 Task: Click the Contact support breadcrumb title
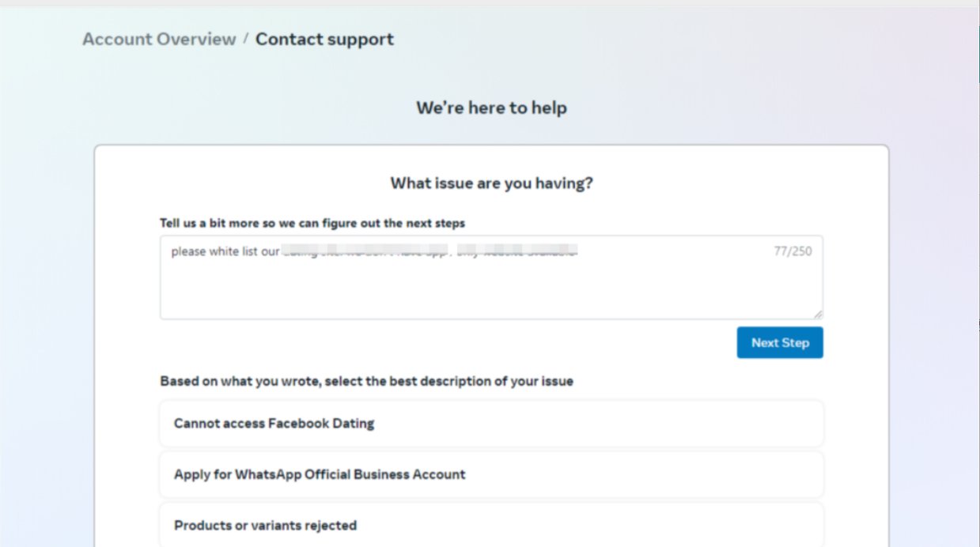(x=324, y=40)
